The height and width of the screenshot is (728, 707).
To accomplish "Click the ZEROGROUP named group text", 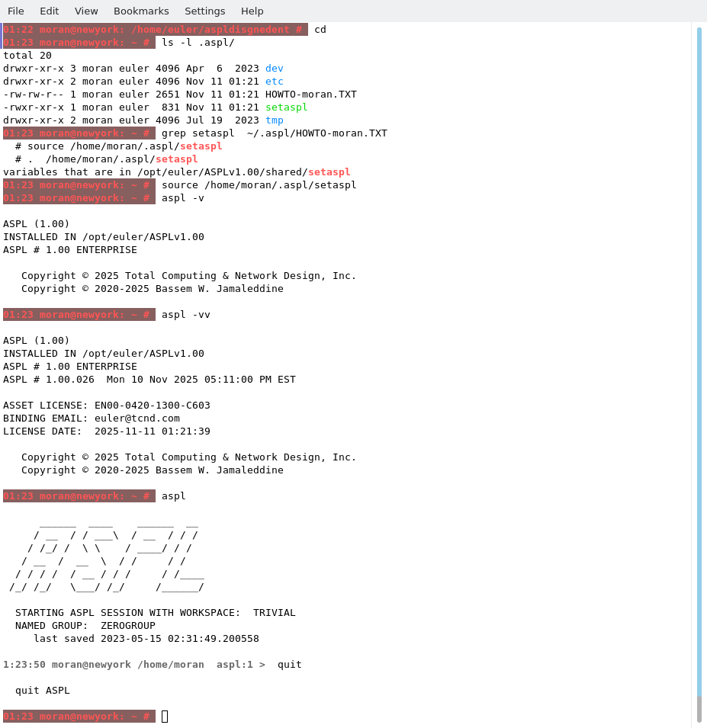I will click(128, 626).
